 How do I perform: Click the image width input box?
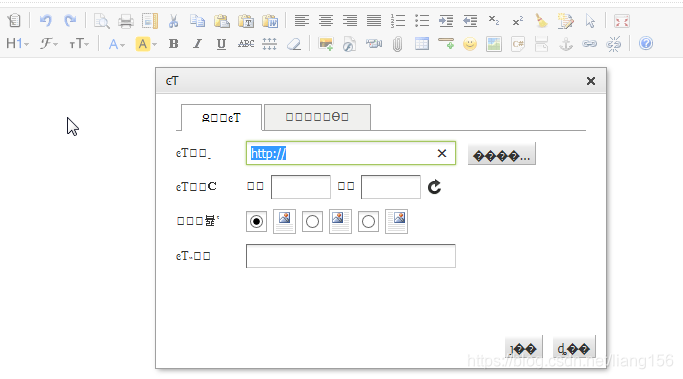point(301,187)
